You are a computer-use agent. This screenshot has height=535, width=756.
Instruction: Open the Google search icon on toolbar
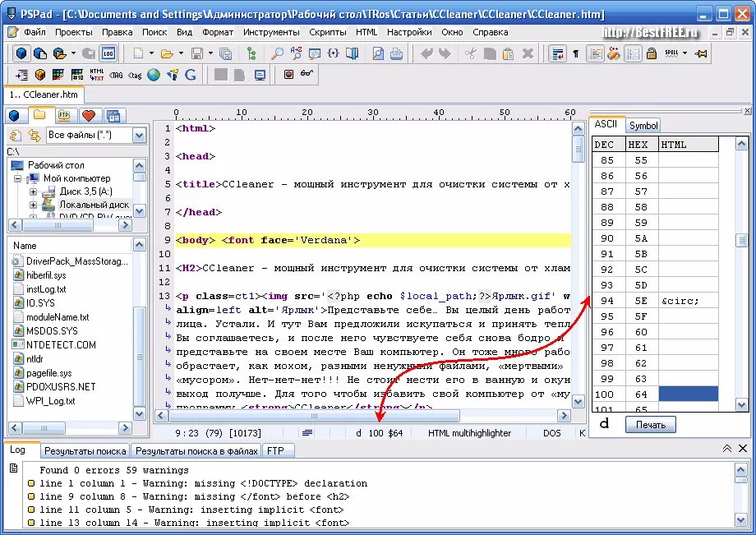pyautogui.click(x=190, y=74)
